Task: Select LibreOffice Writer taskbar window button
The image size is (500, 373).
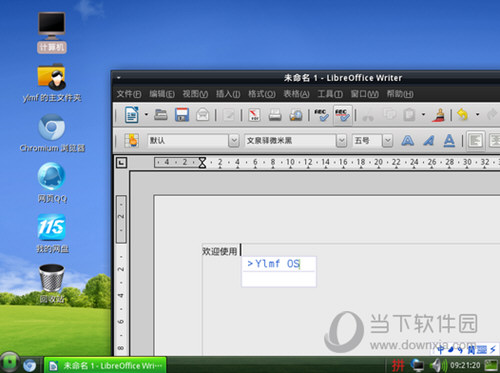Action: click(x=105, y=365)
